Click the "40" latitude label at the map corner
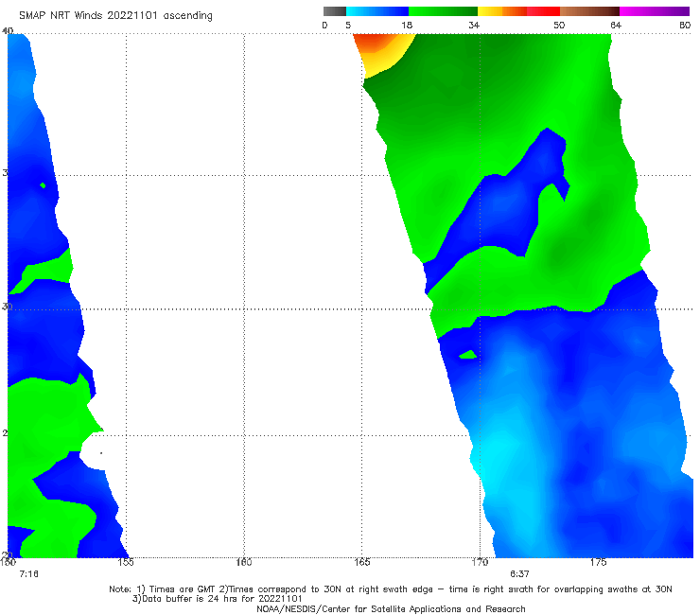 point(8,31)
